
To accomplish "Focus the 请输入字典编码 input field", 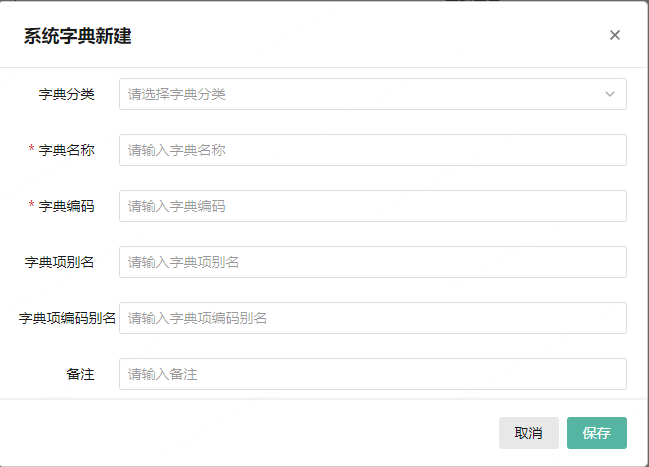I will 372,206.
